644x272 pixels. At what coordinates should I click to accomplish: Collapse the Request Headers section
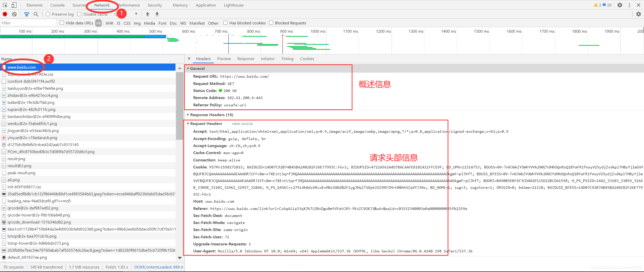188,124
